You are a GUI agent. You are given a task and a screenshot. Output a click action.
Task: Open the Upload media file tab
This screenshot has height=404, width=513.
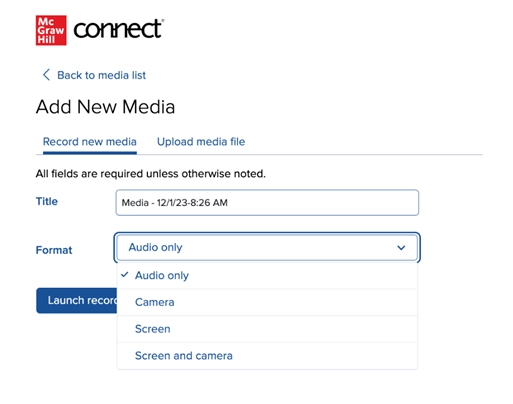pyautogui.click(x=201, y=142)
